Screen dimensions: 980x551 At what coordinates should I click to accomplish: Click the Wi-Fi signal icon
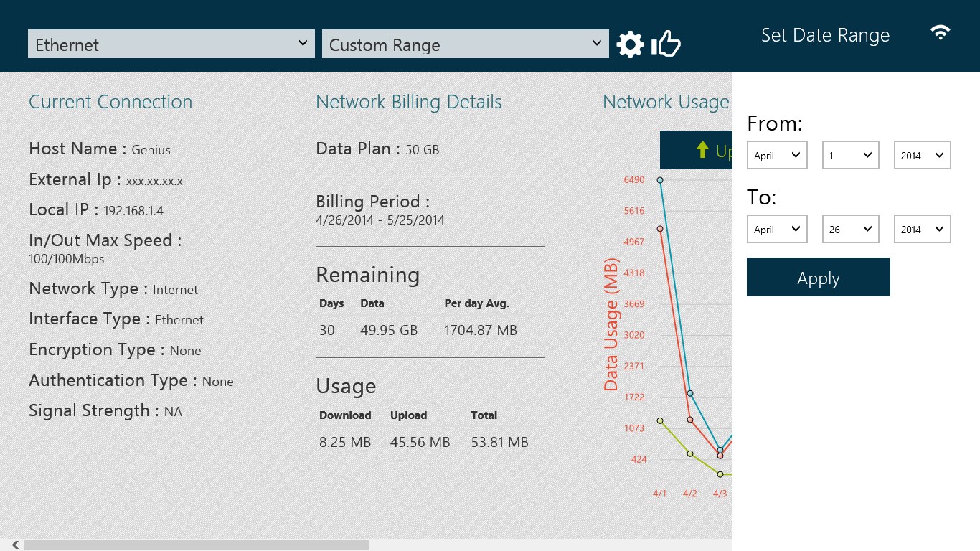click(940, 33)
